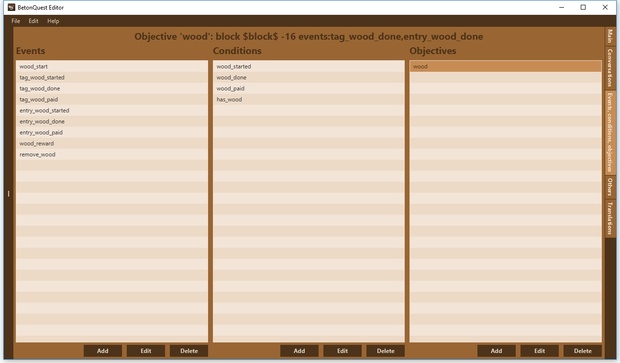Switch to the Others tab
Screen dimensions: 620x363
pos(610,186)
